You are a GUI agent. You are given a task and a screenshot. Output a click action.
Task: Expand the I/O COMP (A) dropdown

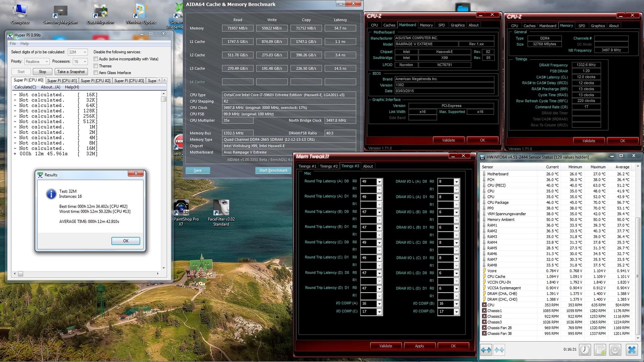(x=379, y=304)
